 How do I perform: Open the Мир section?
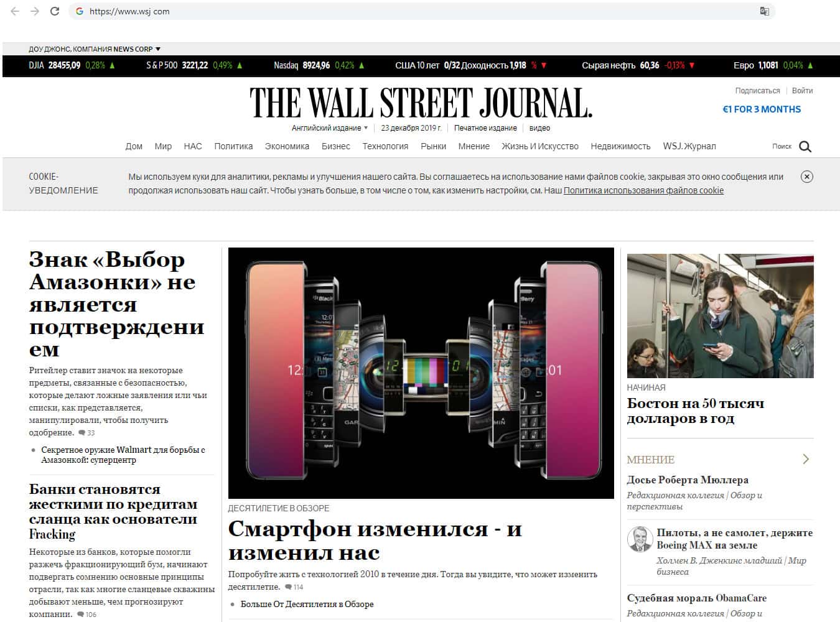pyautogui.click(x=163, y=147)
